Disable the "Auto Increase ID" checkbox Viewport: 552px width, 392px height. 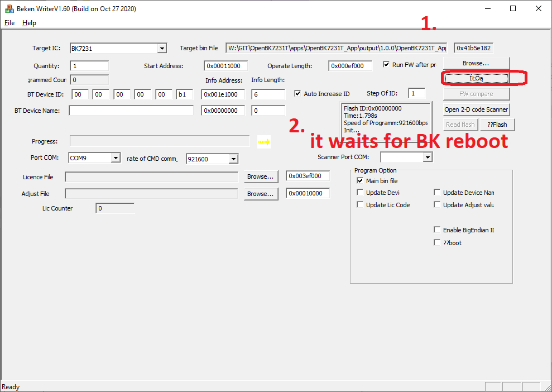tap(299, 93)
